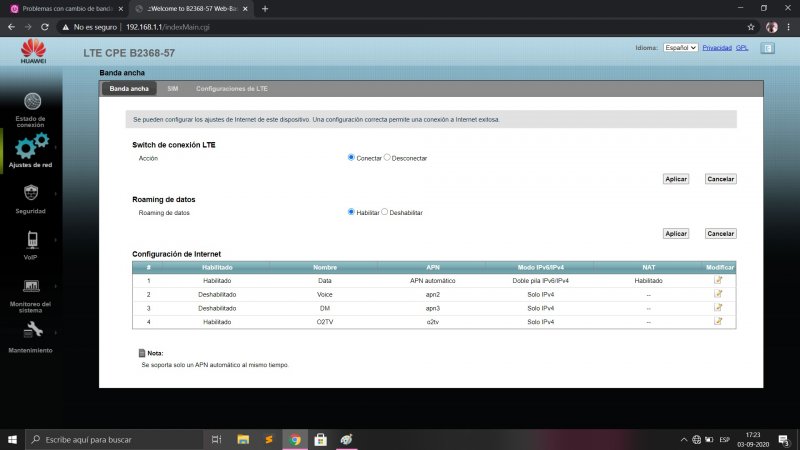800x450 pixels.
Task: Open Ajustes de red gears icon
Action: click(32, 145)
